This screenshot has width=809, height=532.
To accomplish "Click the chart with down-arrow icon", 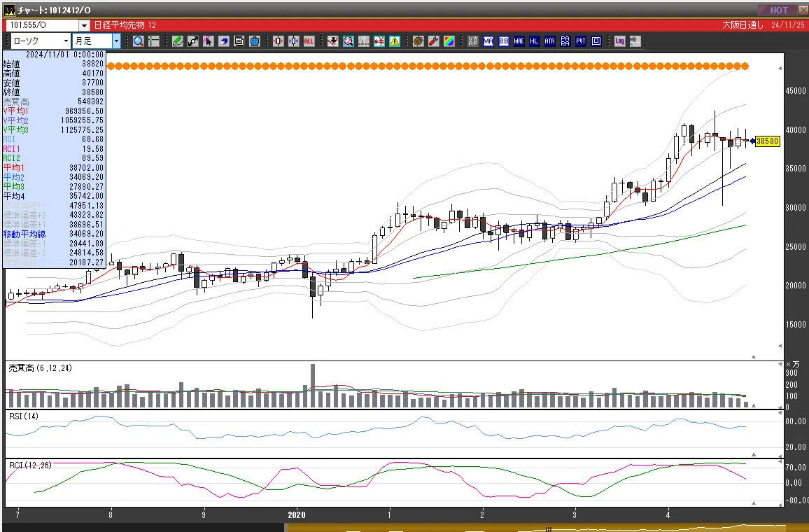I will pyautogui.click(x=333, y=41).
